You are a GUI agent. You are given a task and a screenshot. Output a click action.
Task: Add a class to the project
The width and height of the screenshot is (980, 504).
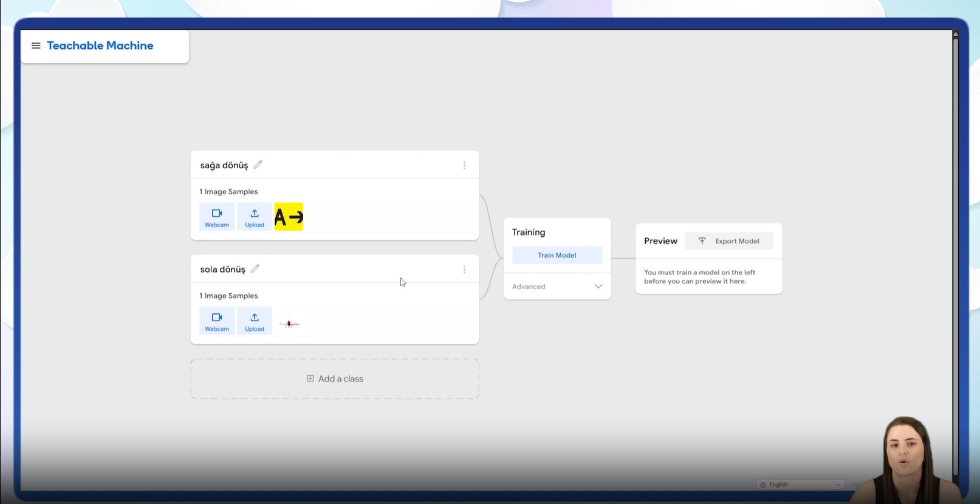(335, 379)
